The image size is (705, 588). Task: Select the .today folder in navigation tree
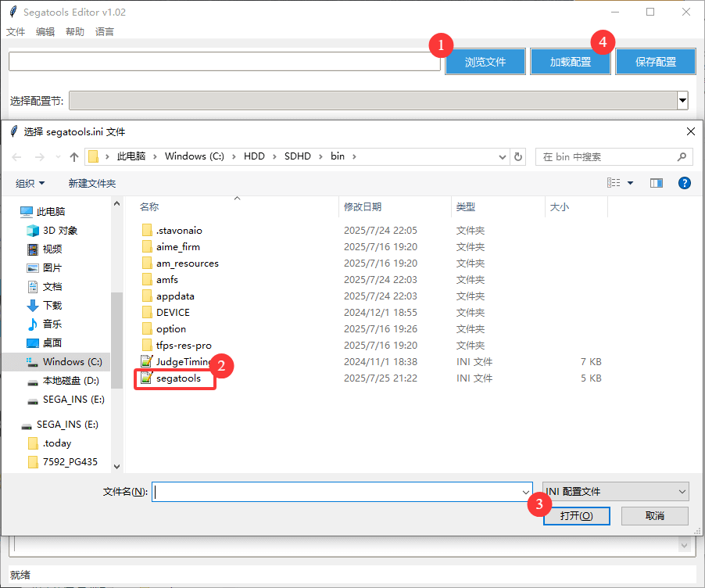[49, 443]
